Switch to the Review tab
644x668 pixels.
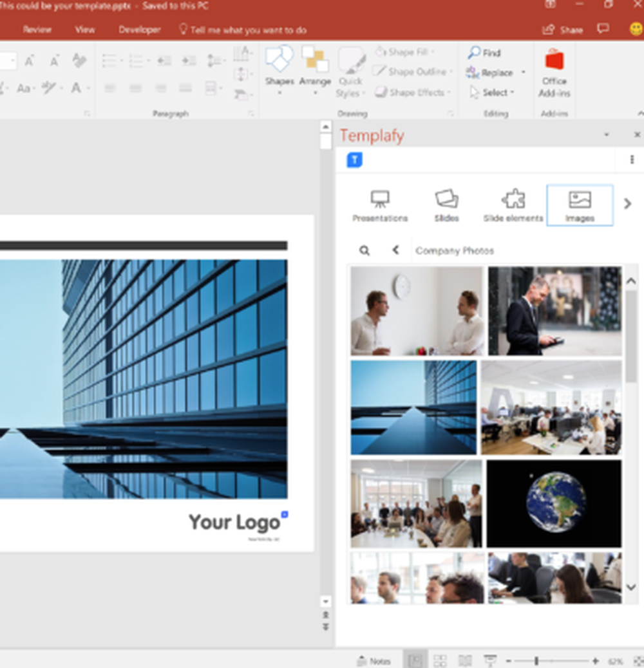[37, 30]
